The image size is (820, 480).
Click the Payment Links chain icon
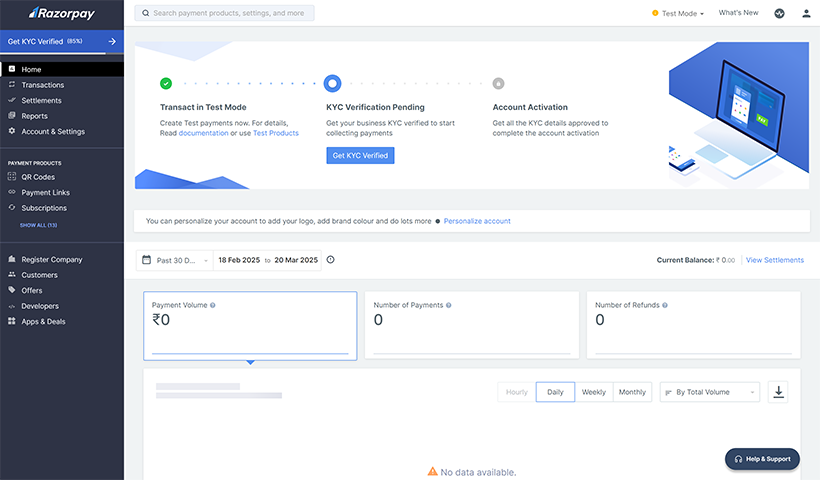pos(12,192)
